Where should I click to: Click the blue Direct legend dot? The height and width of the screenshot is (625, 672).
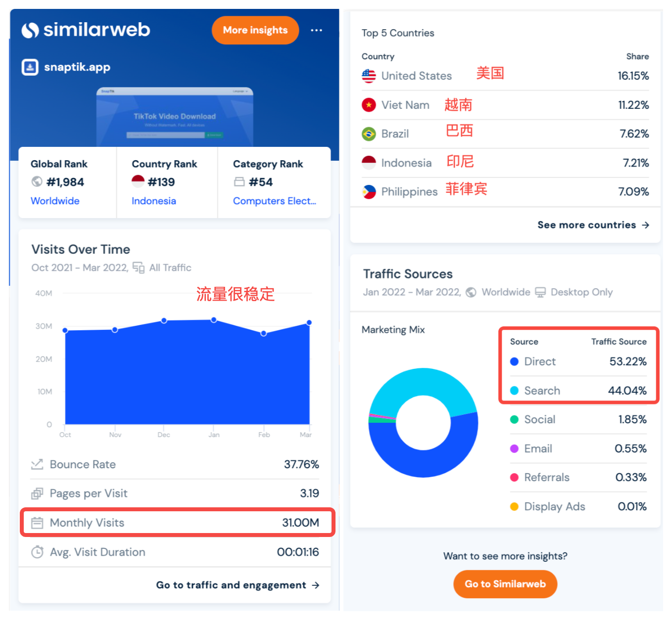(514, 361)
